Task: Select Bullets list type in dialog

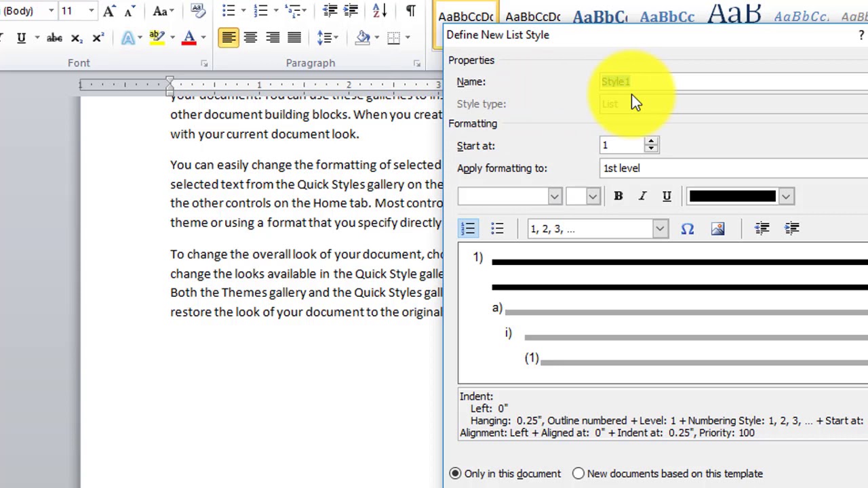Action: pos(497,228)
